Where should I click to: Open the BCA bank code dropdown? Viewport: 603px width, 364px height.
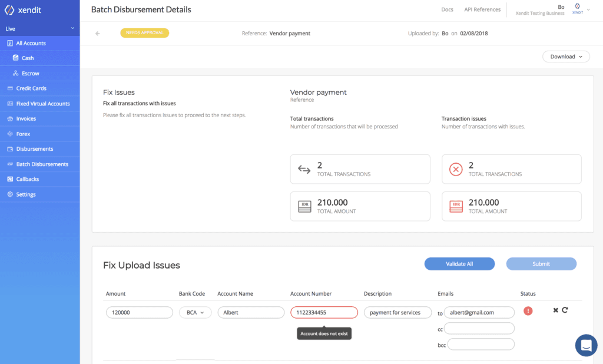[x=195, y=313]
